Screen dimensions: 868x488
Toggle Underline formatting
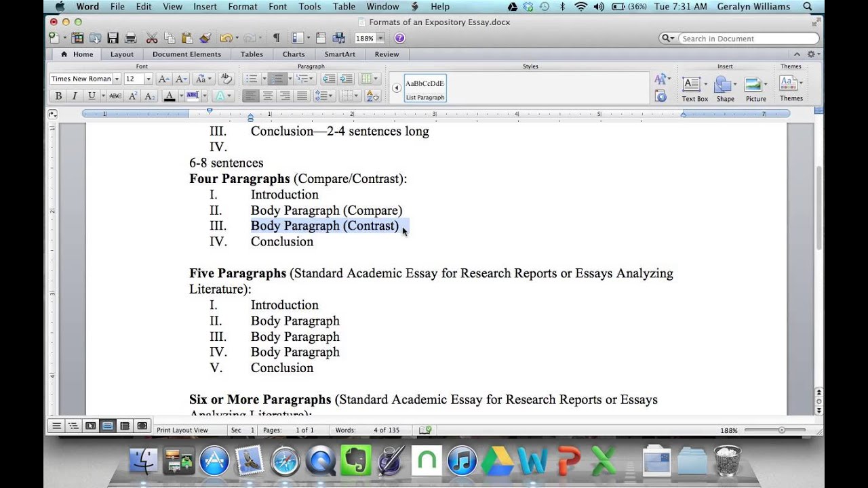point(92,96)
